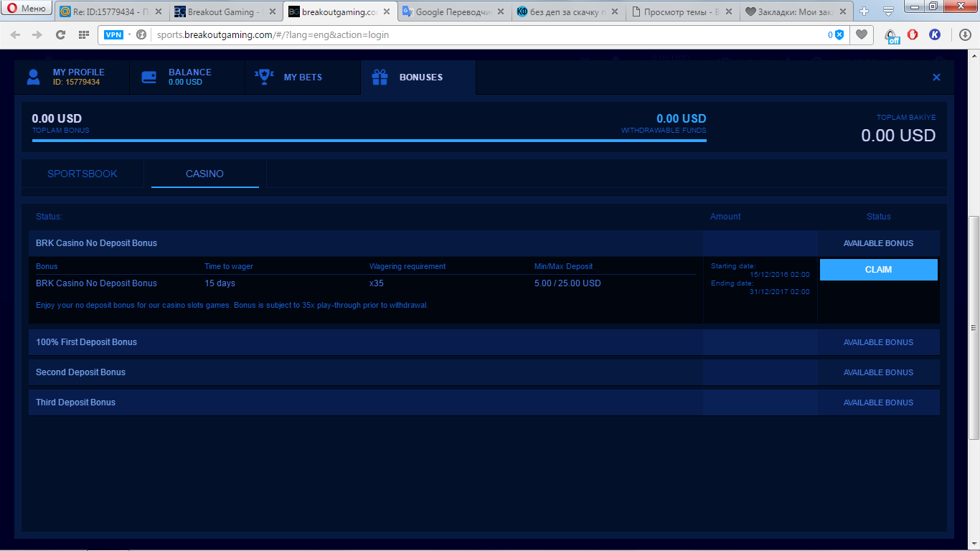Open the Speed Dial grid icon
The width and height of the screenshot is (980, 551).
point(84,34)
